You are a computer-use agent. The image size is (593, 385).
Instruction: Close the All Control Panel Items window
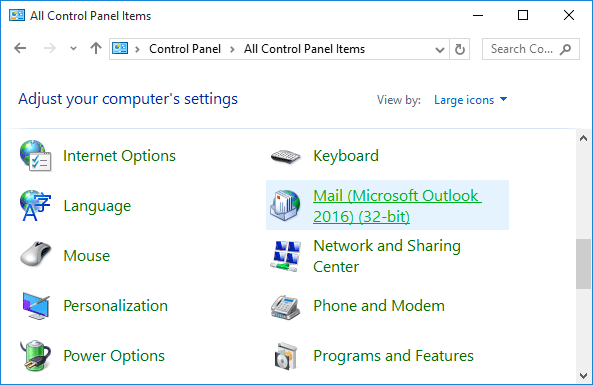pos(569,16)
